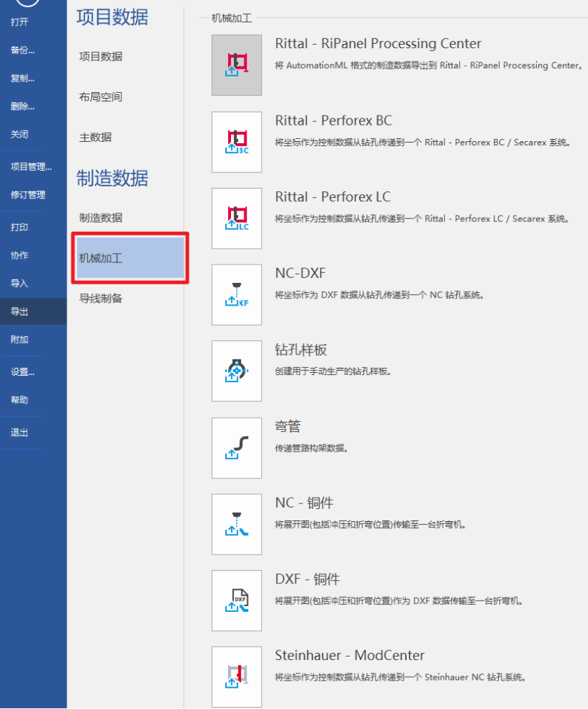Viewport: 588px width, 709px height.
Task: Select the 机械加工 export category
Action: (130, 258)
